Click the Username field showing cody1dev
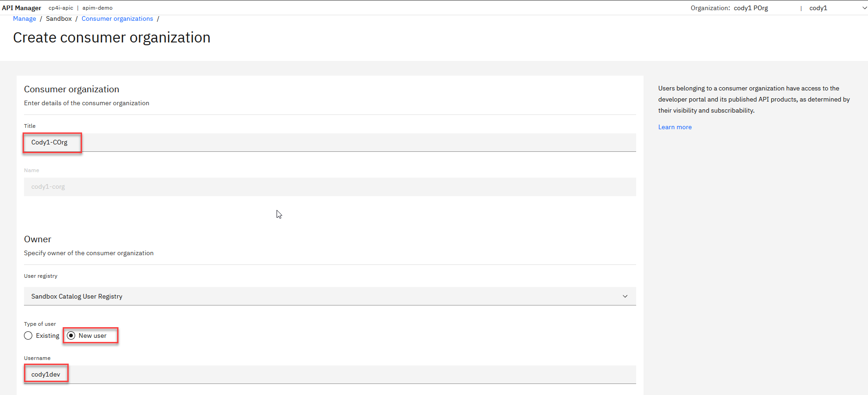 184,374
